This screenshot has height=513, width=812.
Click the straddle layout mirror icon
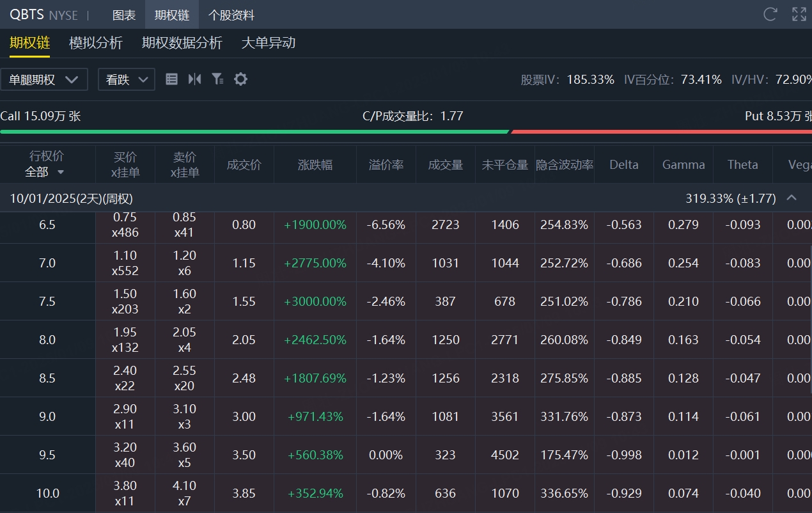click(x=195, y=79)
